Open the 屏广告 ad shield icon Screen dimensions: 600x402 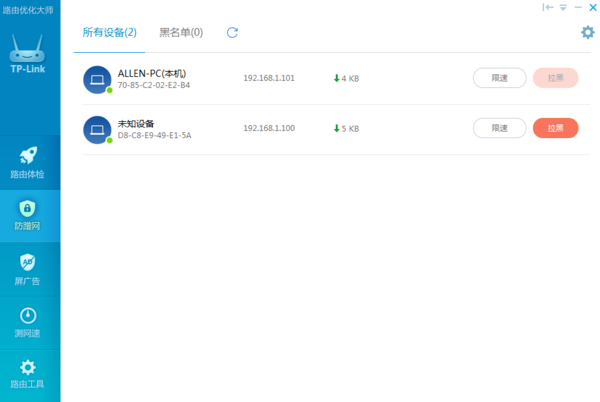pos(28,262)
